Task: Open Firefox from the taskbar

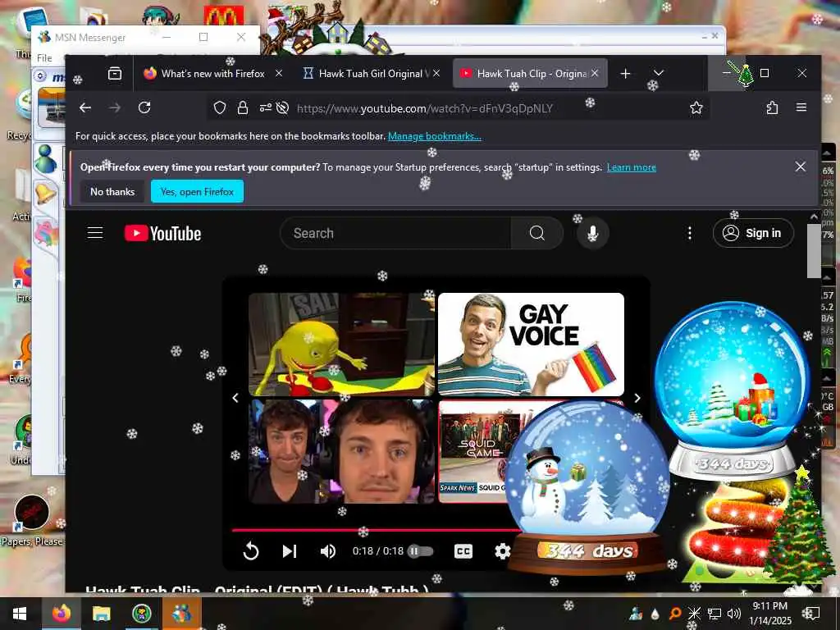Action: coord(61,614)
